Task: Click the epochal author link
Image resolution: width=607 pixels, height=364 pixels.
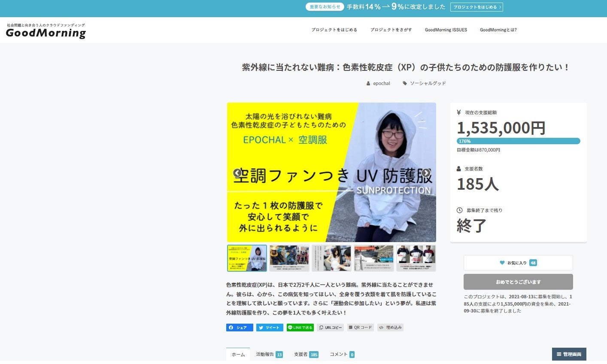Action: (x=381, y=83)
